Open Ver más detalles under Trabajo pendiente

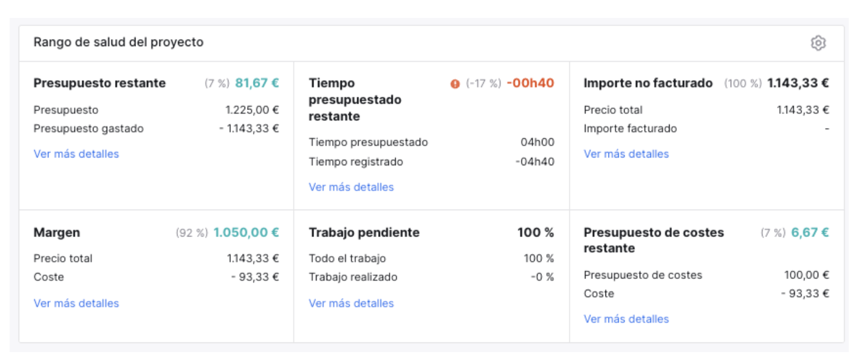coord(351,303)
